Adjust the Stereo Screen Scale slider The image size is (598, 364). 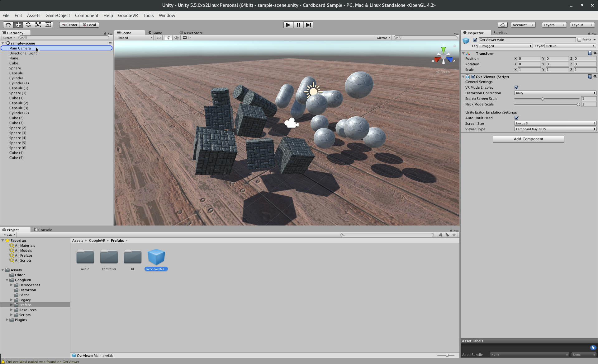pyautogui.click(x=542, y=99)
